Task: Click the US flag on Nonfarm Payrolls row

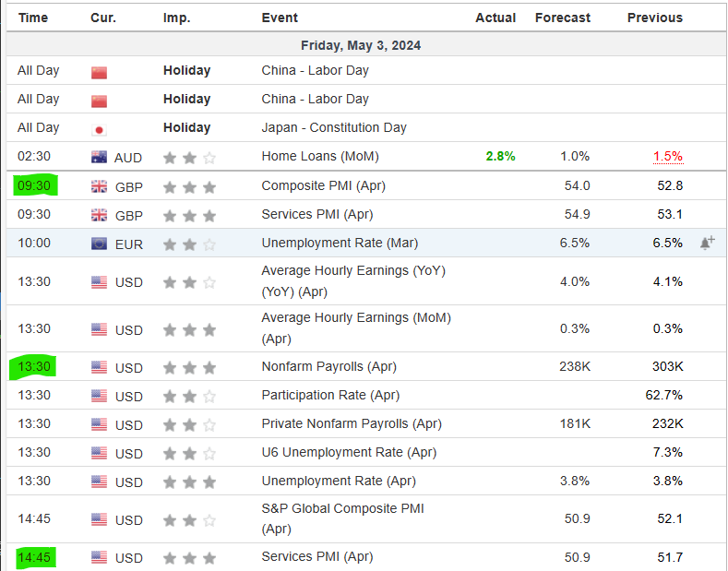Action: point(99,367)
